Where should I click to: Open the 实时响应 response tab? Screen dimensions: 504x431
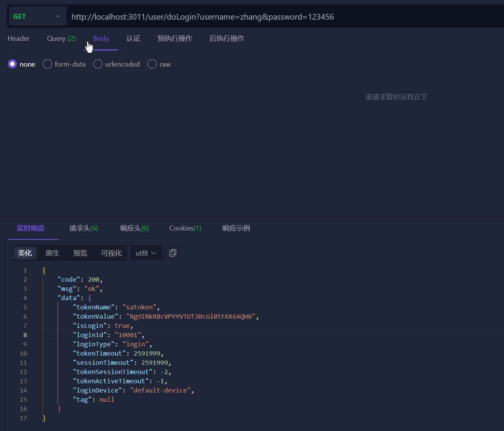(30, 228)
